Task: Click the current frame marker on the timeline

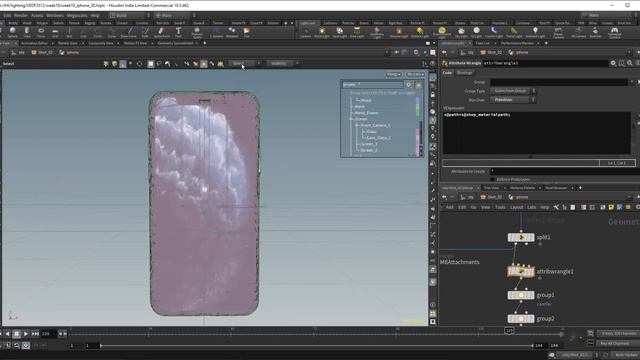Action: 509,331
